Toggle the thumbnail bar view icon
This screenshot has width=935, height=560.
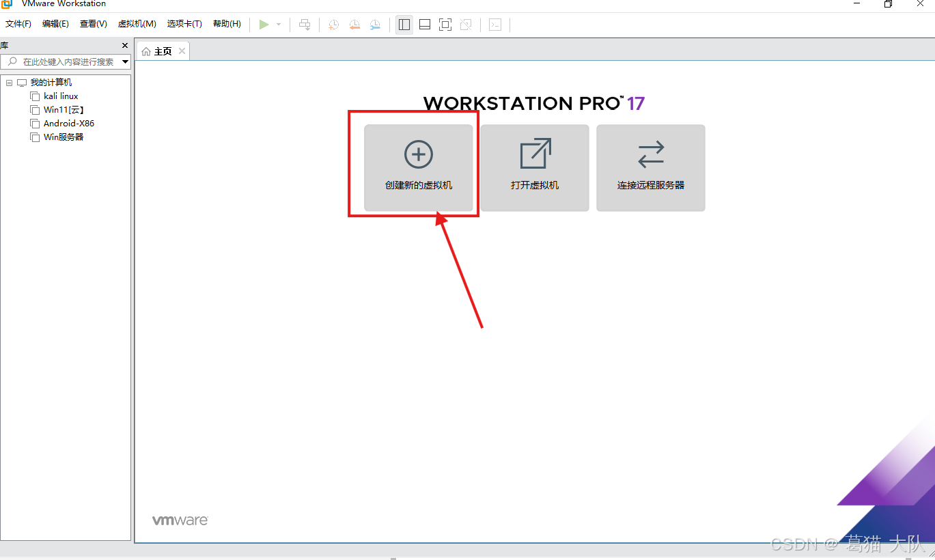pyautogui.click(x=425, y=25)
